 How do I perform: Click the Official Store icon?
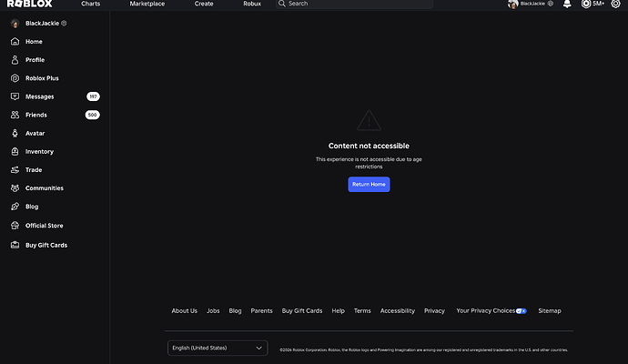click(x=15, y=226)
